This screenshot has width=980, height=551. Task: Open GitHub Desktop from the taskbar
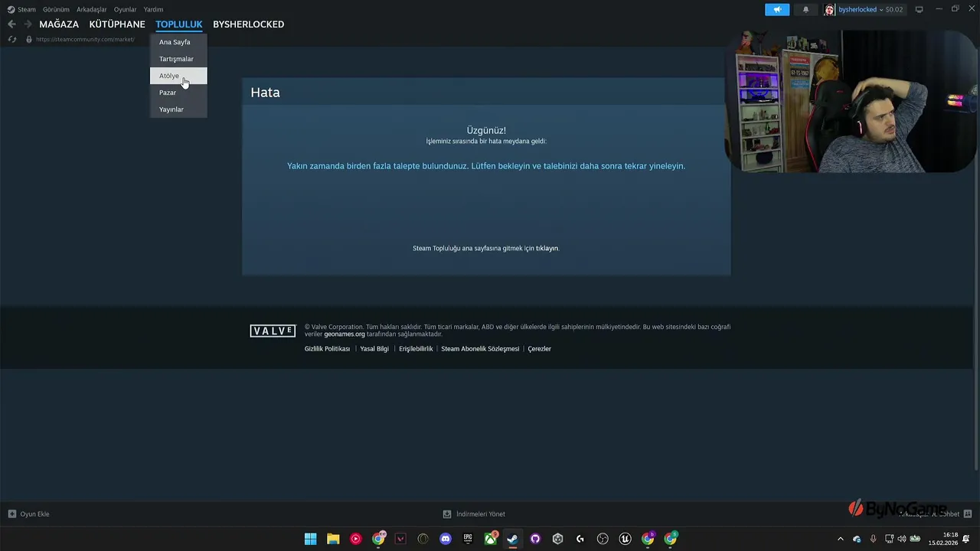point(535,539)
